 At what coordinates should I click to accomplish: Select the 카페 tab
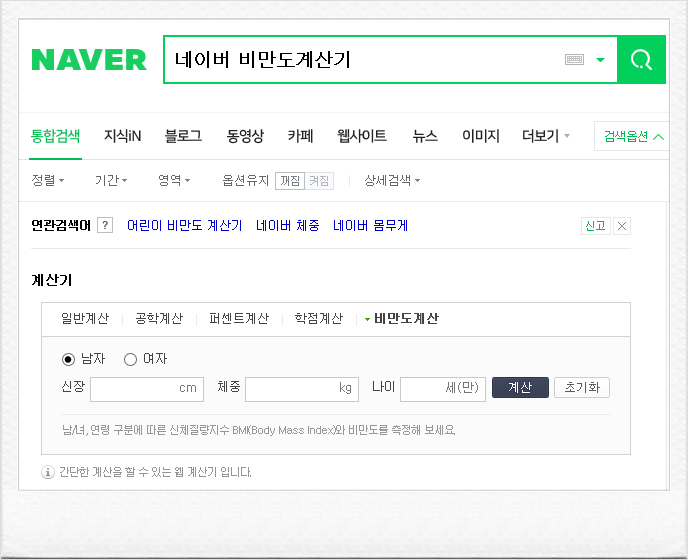[x=301, y=136]
